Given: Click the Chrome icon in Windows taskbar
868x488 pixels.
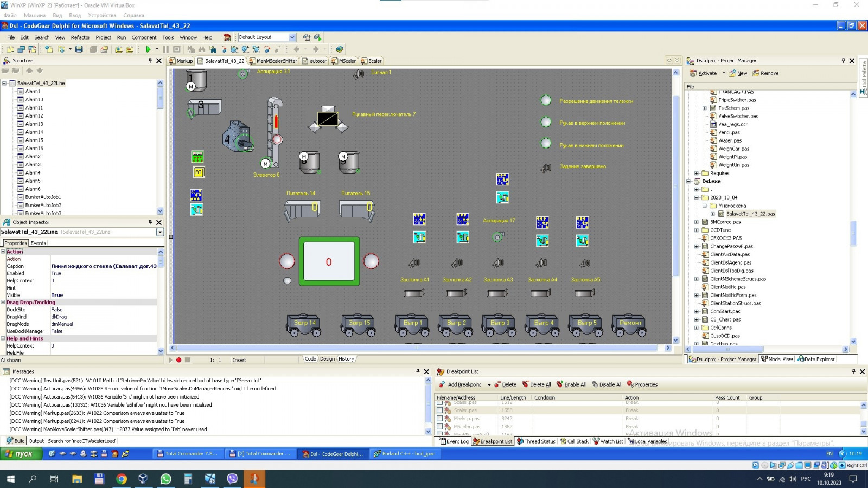Looking at the screenshot, I should [122, 478].
